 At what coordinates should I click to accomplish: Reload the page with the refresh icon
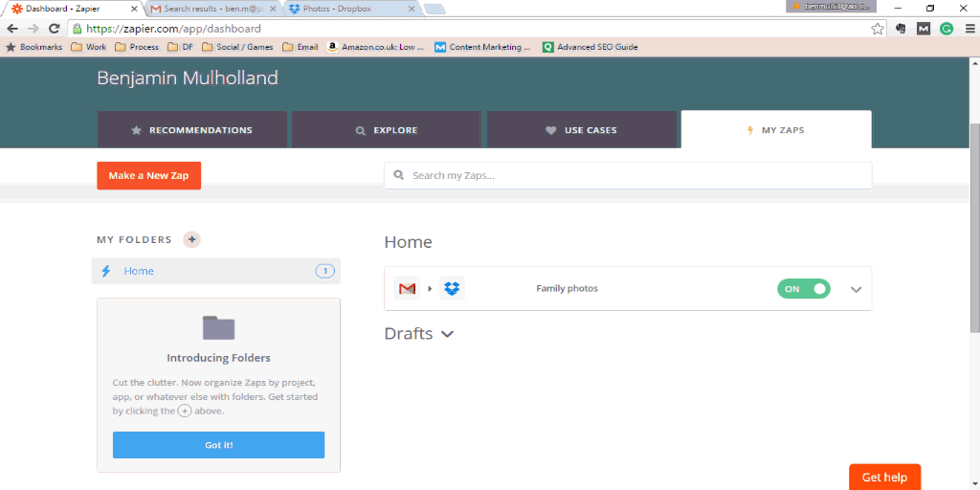(54, 29)
